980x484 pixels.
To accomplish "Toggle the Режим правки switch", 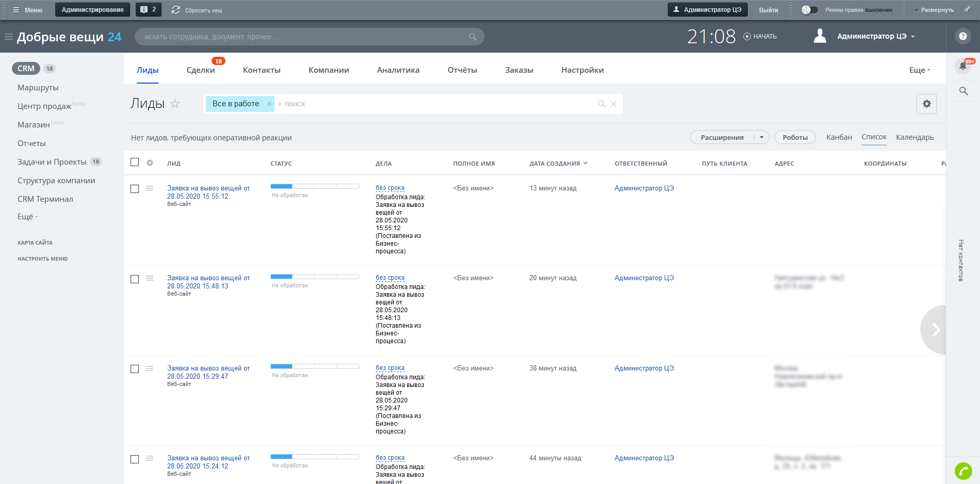I will (809, 10).
